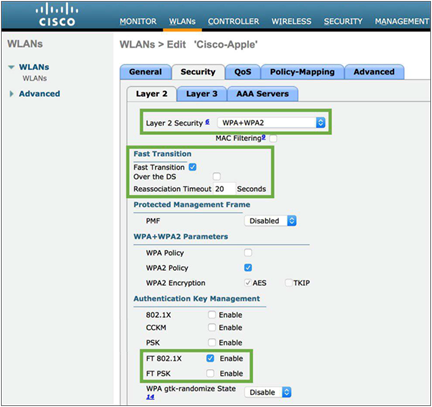The width and height of the screenshot is (432, 407).
Task: Click the 'Cisco-Apple' WLAN title text
Action: point(226,45)
